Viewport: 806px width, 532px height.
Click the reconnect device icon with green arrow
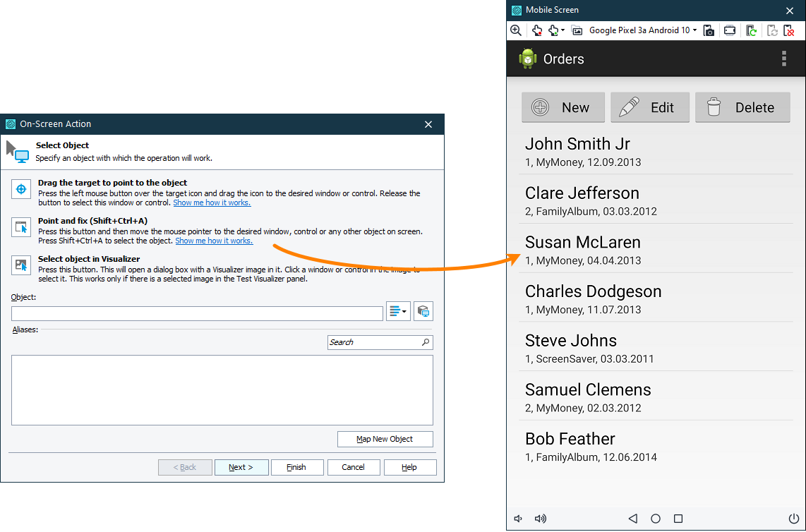[751, 30]
